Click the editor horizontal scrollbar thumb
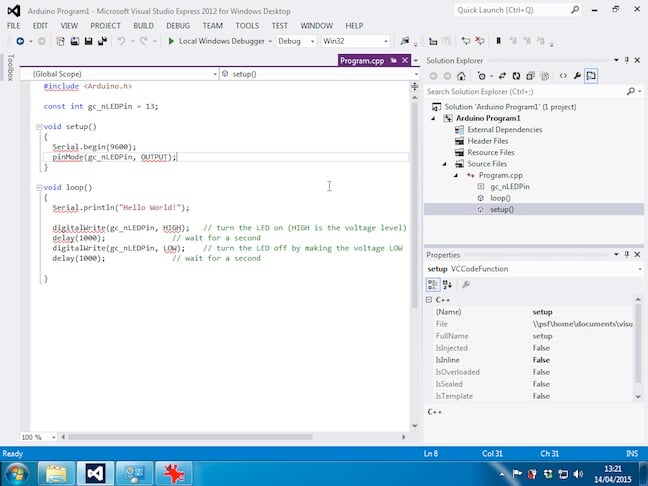 [x=190, y=437]
